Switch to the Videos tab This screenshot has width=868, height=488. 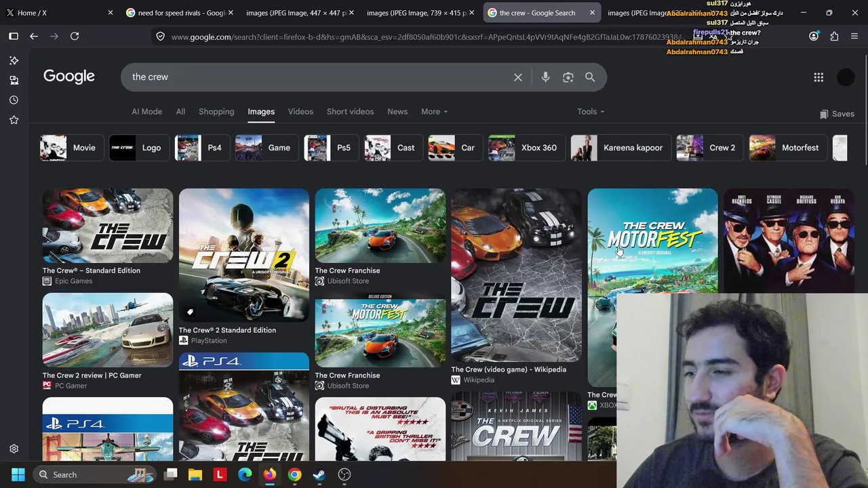(x=300, y=112)
